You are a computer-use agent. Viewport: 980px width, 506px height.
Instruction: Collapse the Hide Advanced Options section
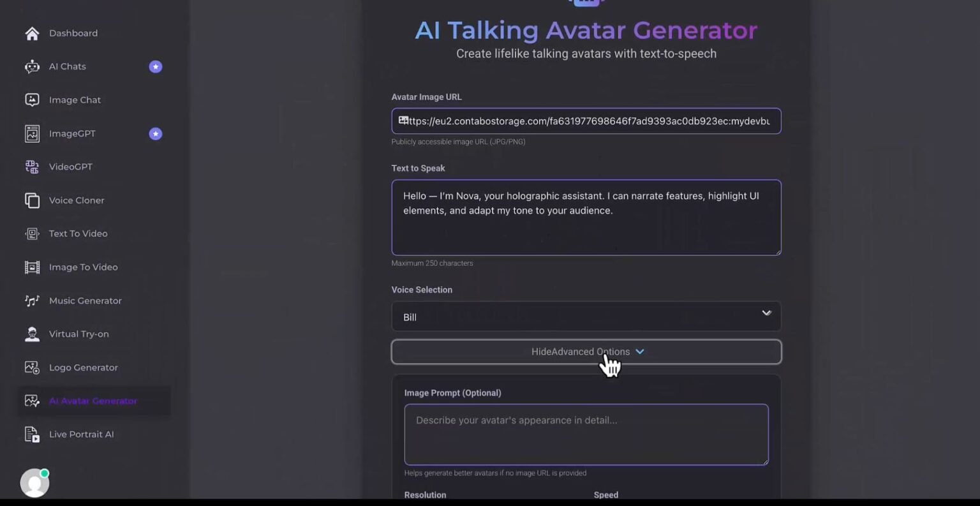[586, 352]
